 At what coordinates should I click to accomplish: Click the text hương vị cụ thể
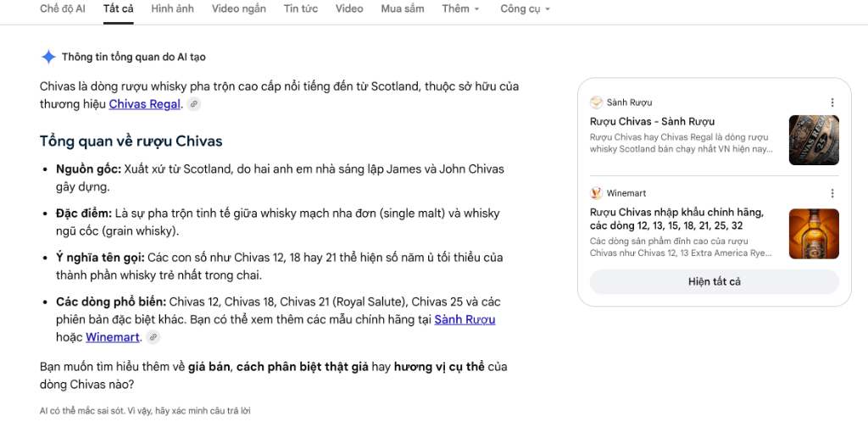pos(439,367)
